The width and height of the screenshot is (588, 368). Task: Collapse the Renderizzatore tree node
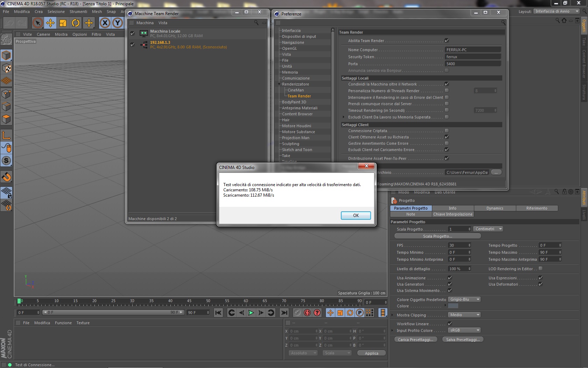[x=279, y=84]
